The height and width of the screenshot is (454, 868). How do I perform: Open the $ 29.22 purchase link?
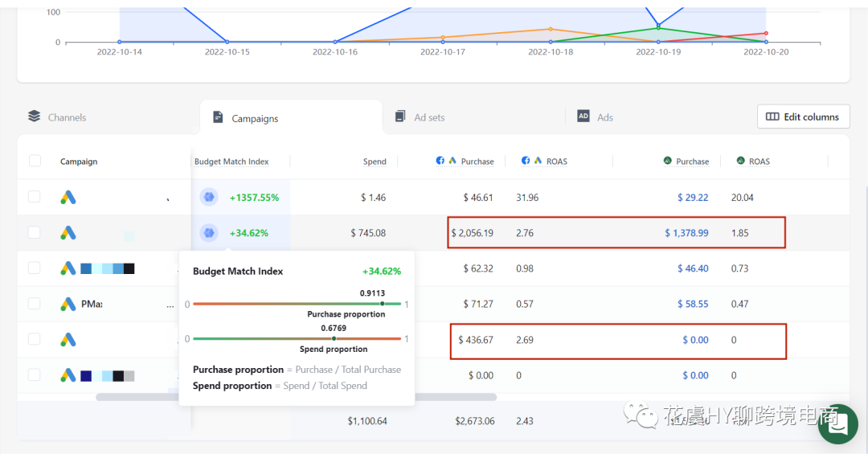[693, 197]
